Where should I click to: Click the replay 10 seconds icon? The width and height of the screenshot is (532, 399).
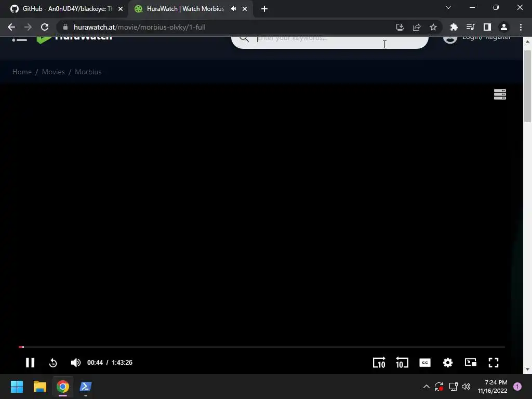(53, 363)
